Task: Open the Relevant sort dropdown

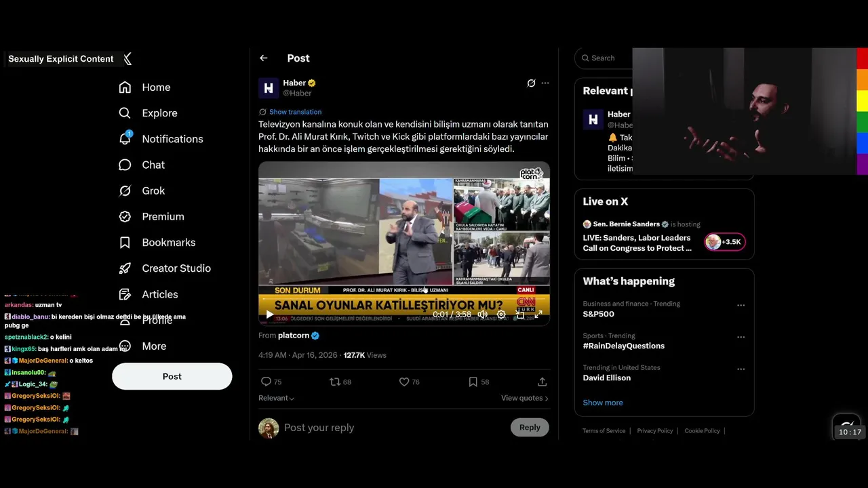Action: (x=276, y=398)
